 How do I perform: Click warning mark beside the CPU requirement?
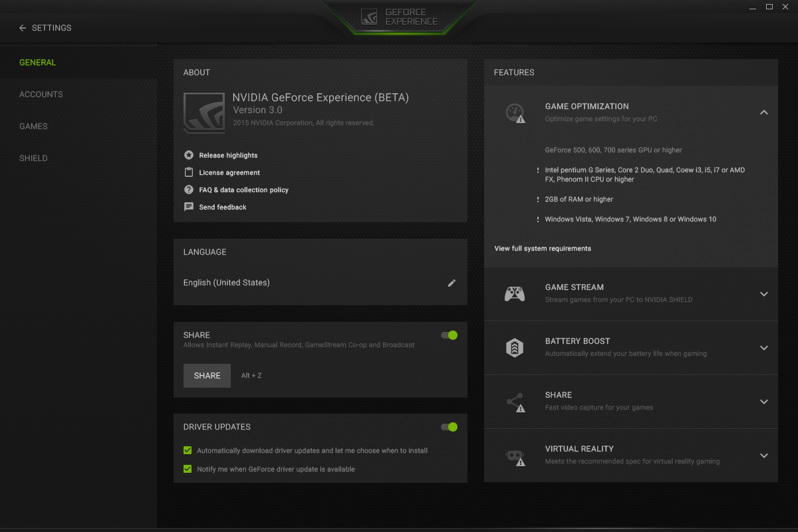point(538,170)
